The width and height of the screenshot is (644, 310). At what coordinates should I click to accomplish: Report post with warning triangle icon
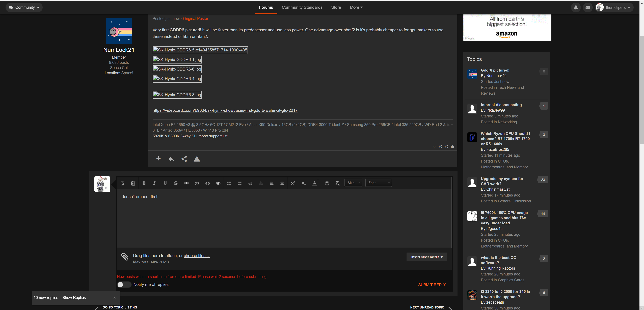pyautogui.click(x=197, y=159)
